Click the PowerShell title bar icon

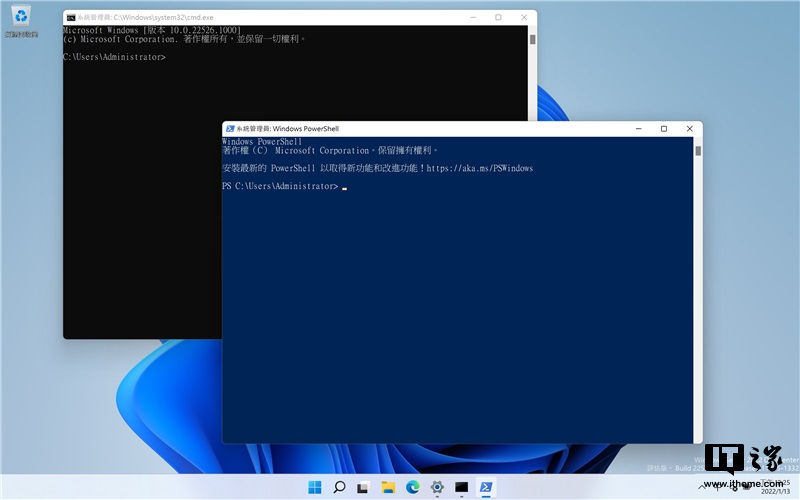(230, 129)
